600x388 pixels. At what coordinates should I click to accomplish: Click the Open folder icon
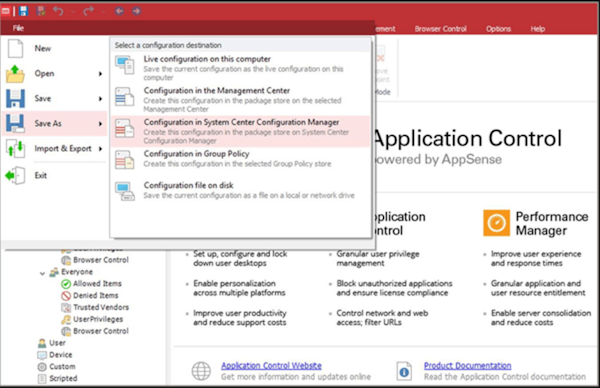[x=15, y=74]
